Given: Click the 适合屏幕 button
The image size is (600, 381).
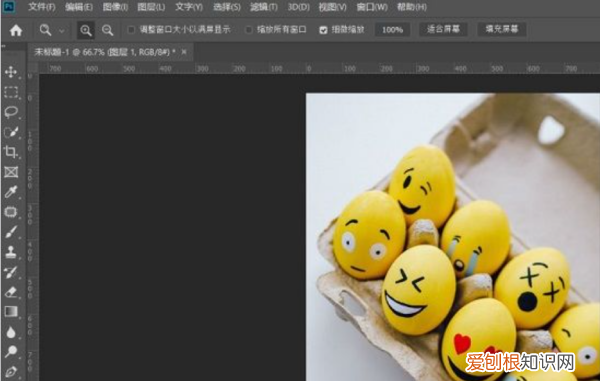Looking at the screenshot, I should [x=443, y=29].
